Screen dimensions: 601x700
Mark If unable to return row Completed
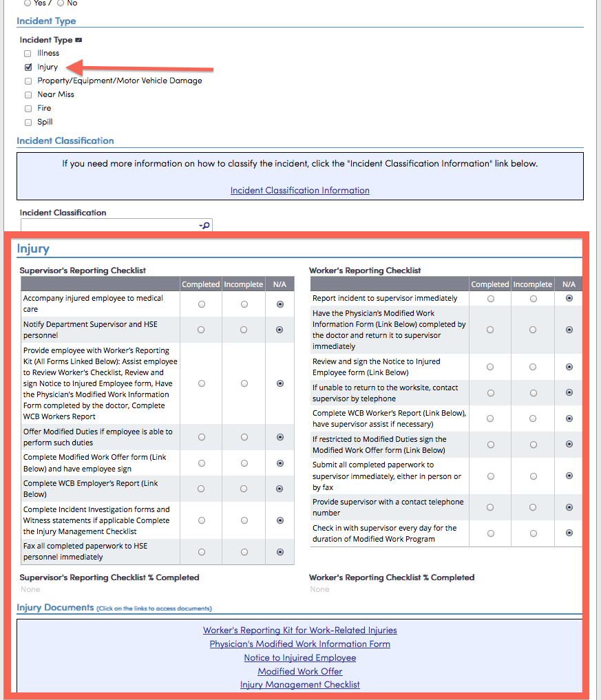tap(491, 393)
